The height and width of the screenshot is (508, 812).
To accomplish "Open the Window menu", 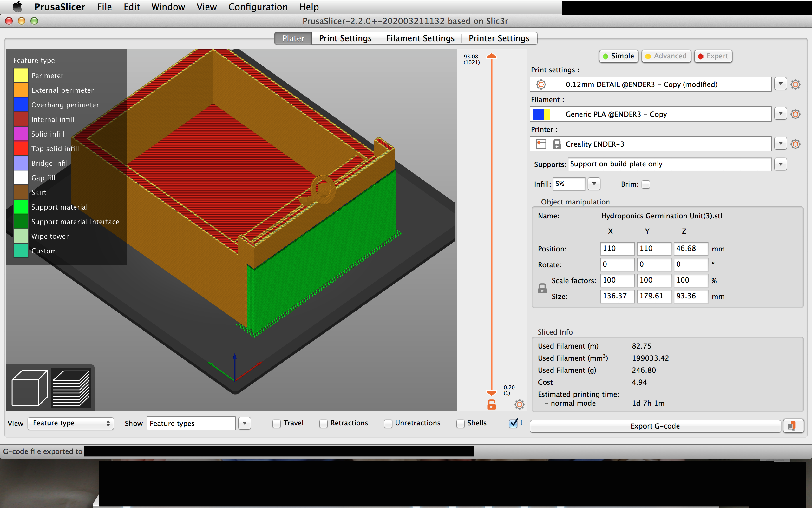I will 168,7.
